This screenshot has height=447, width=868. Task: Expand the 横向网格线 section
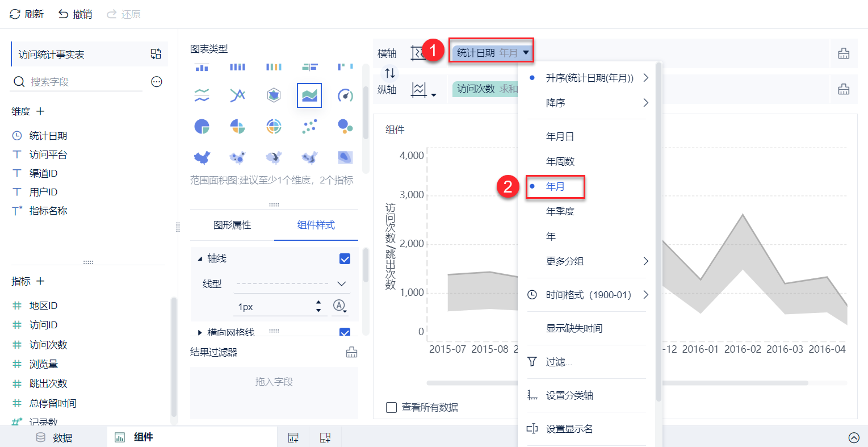click(200, 332)
